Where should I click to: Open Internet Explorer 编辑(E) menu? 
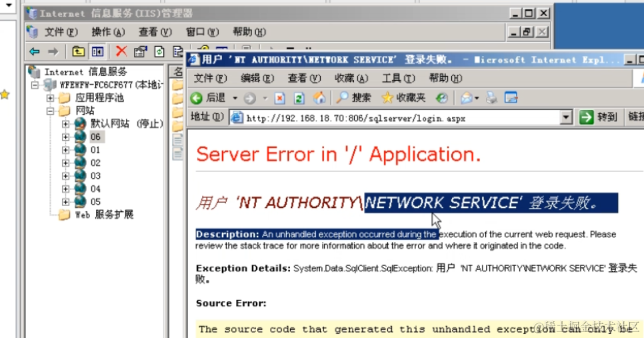pos(257,78)
